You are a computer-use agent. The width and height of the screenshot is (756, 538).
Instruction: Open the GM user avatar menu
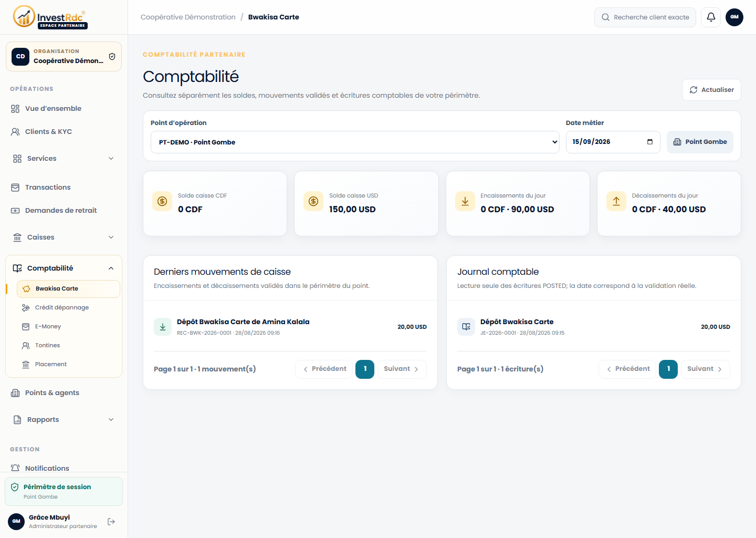click(734, 17)
